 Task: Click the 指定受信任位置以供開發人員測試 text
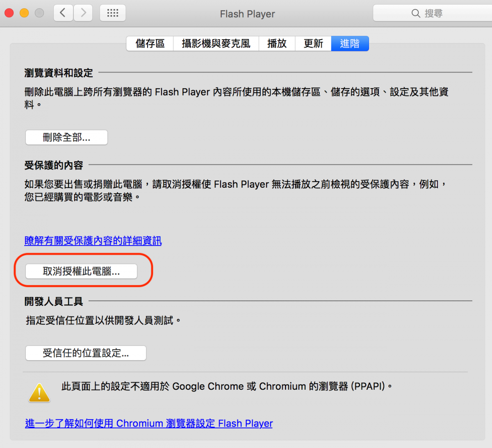103,321
